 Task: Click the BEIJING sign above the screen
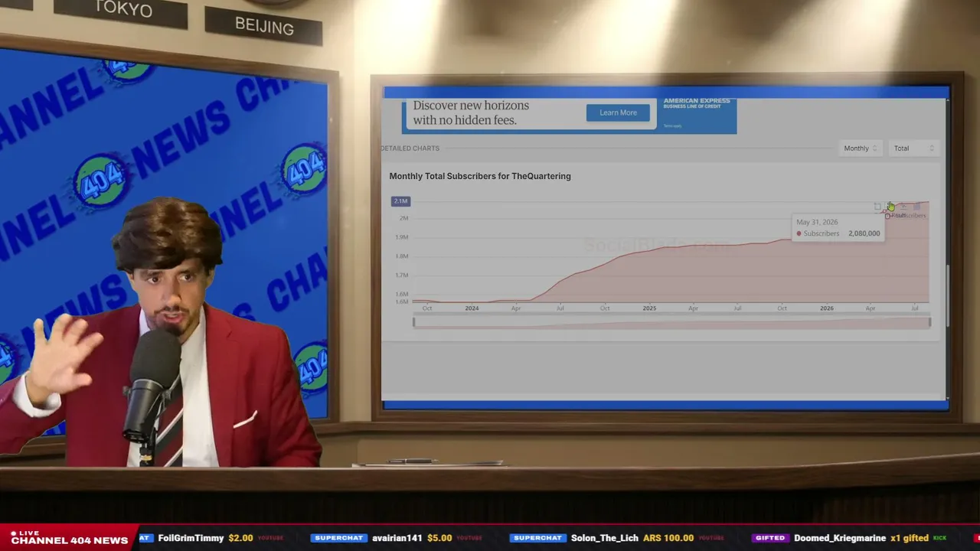tap(264, 26)
